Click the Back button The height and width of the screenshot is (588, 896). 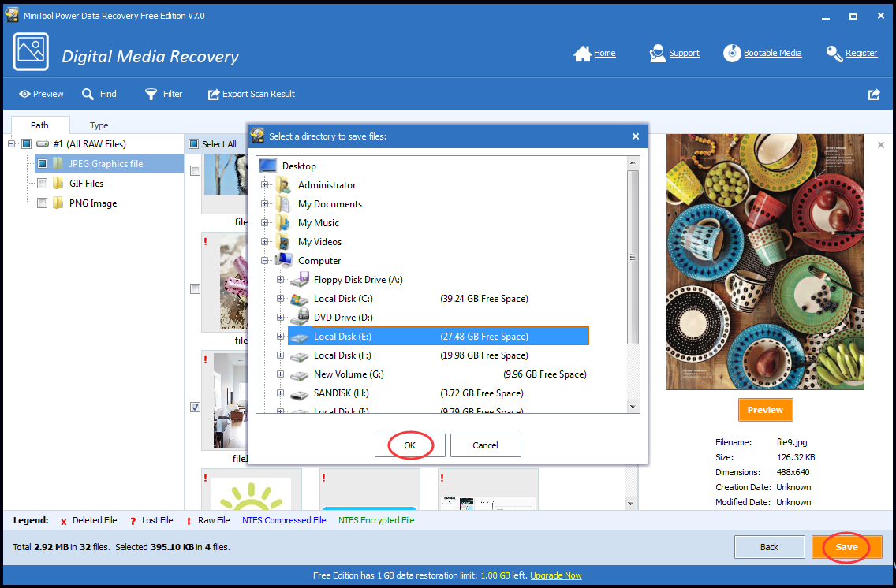coord(769,547)
